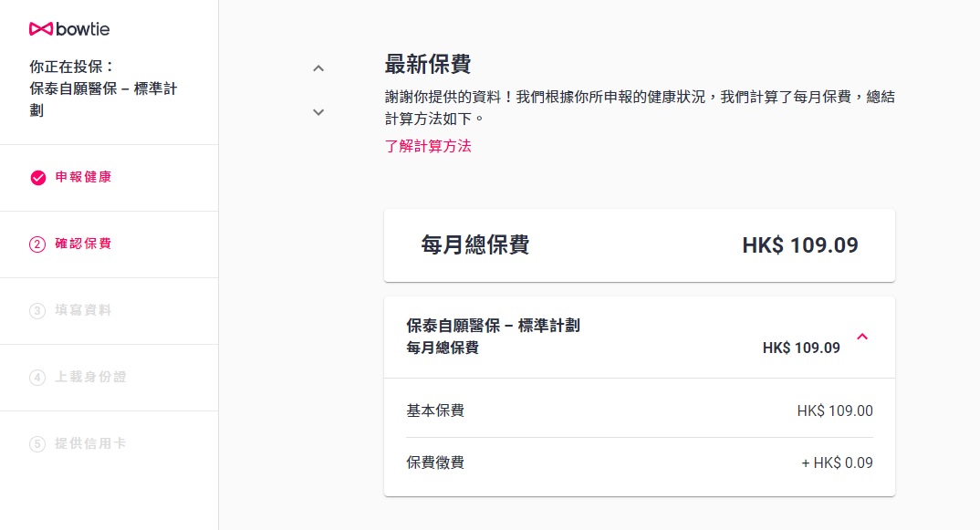The height and width of the screenshot is (530, 980).
Task: Go to next section with down chevron
Action: pyautogui.click(x=318, y=112)
